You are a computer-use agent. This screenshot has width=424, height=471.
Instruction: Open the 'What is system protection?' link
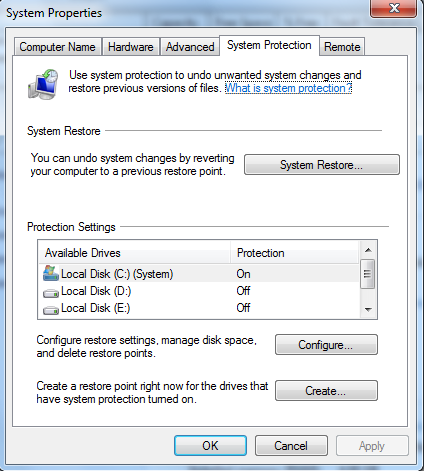click(288, 88)
